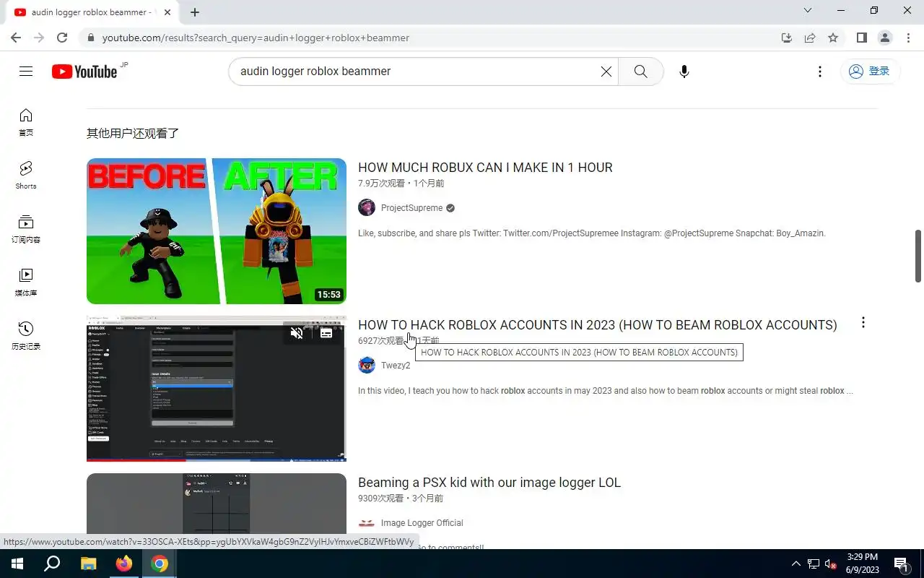Reload the page with the refresh icon
The image size is (924, 578).
coord(62,38)
